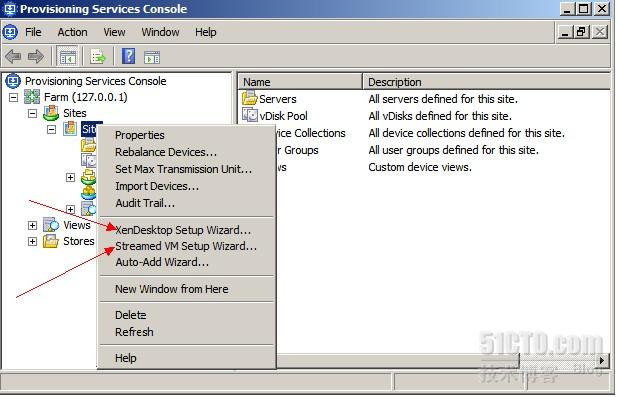
Task: Click the console icon in the menu bar
Action: coord(10,32)
